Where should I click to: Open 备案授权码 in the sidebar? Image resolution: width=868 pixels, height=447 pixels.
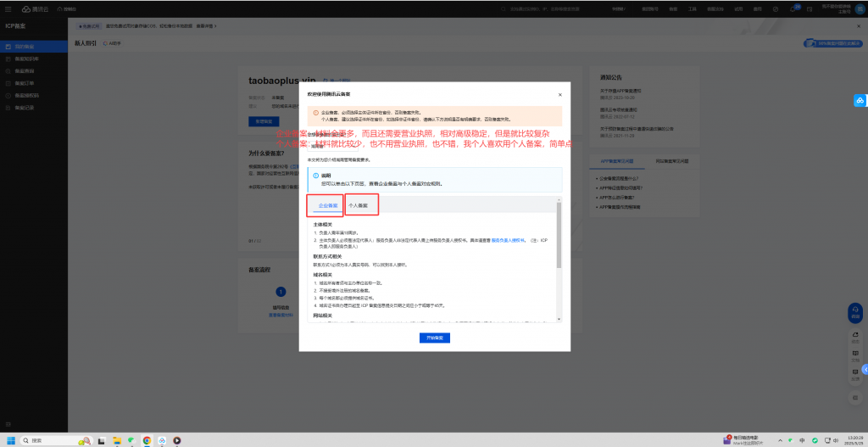[34, 95]
